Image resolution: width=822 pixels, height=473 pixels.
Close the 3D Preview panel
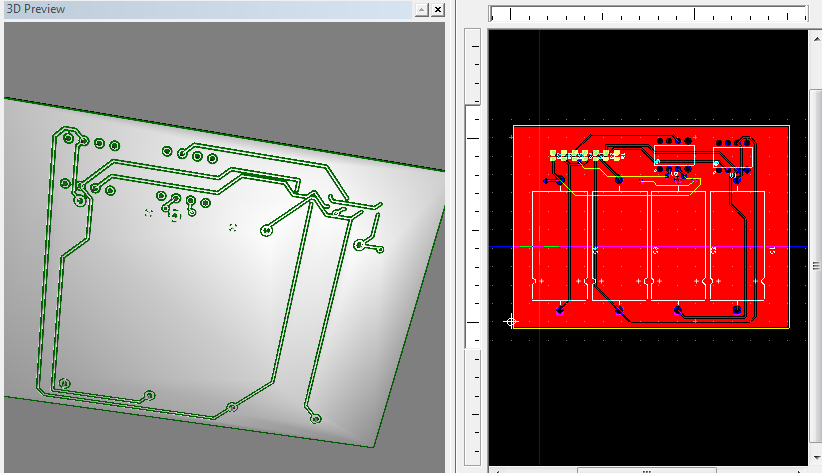point(436,9)
